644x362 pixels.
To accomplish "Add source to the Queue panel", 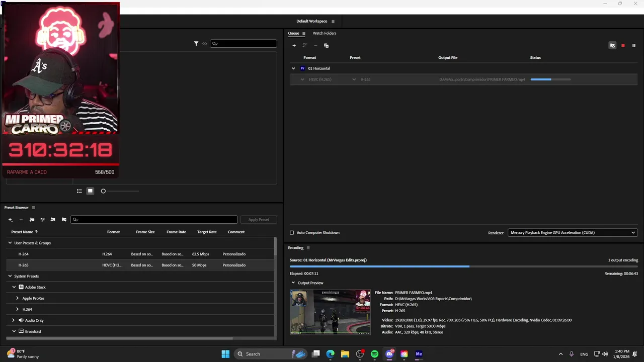I will 294,46.
